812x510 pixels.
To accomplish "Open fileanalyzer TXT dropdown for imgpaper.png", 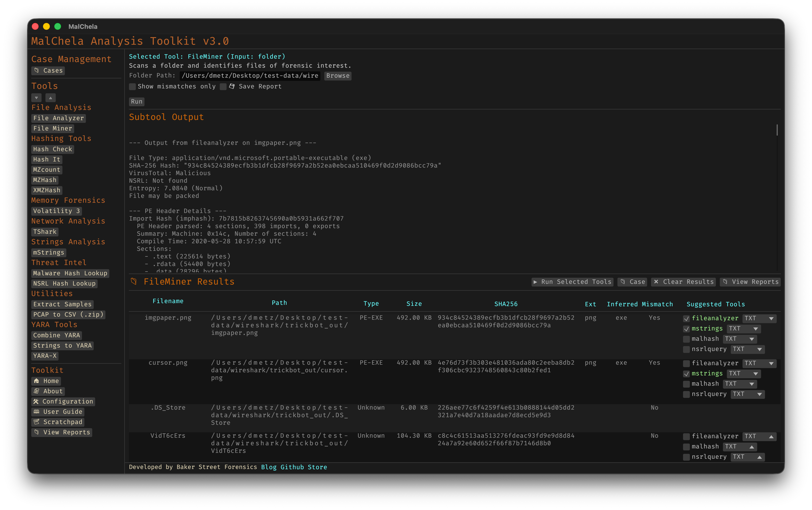I will (x=759, y=318).
